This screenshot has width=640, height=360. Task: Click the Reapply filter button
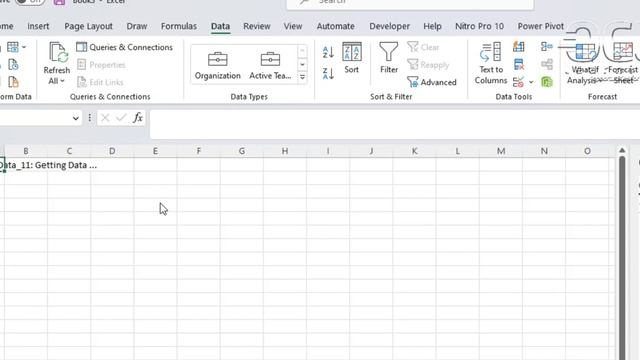[428, 65]
